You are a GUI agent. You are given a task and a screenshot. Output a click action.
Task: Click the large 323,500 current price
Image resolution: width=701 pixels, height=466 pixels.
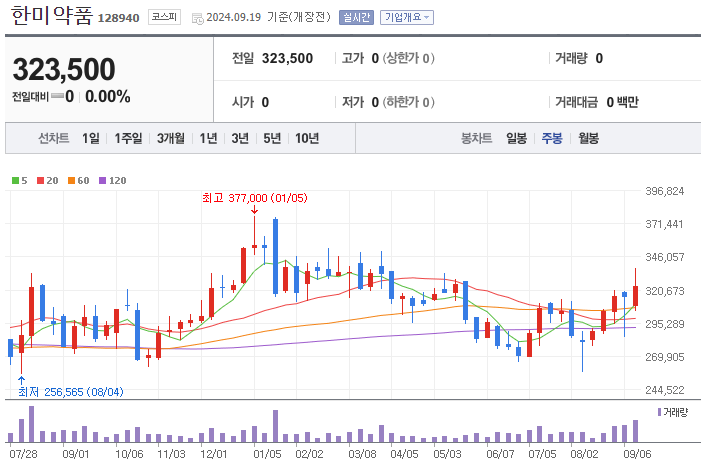tap(64, 69)
